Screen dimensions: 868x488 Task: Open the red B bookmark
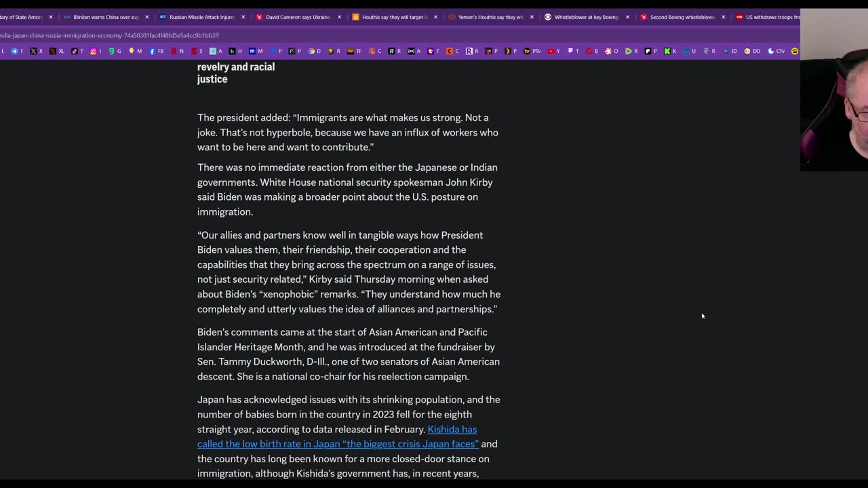tap(592, 51)
